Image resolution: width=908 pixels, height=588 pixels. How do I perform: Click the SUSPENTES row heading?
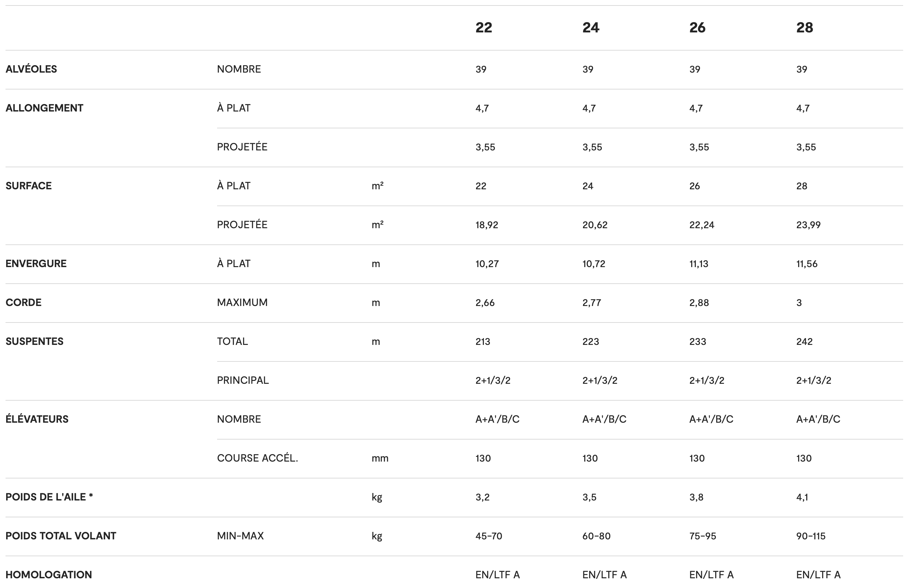[x=34, y=342]
